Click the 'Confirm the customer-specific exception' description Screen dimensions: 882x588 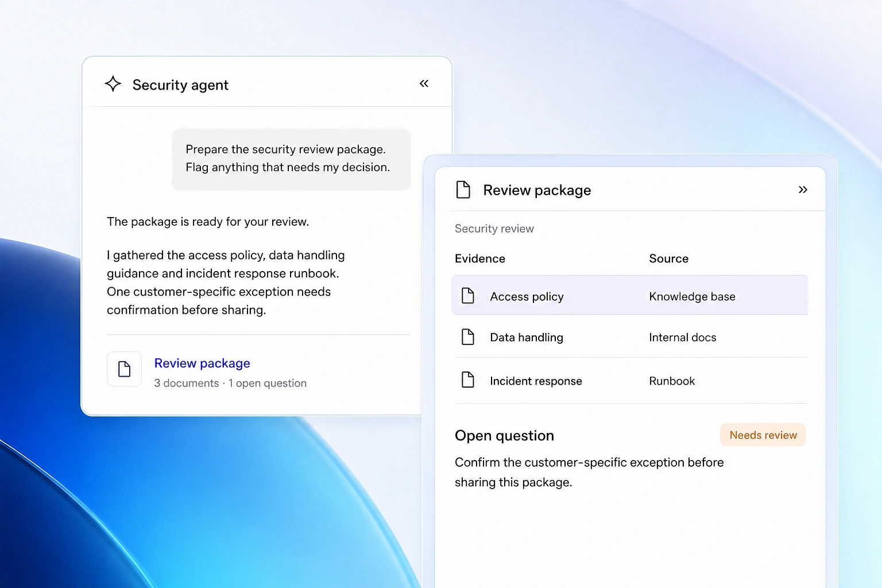click(589, 472)
